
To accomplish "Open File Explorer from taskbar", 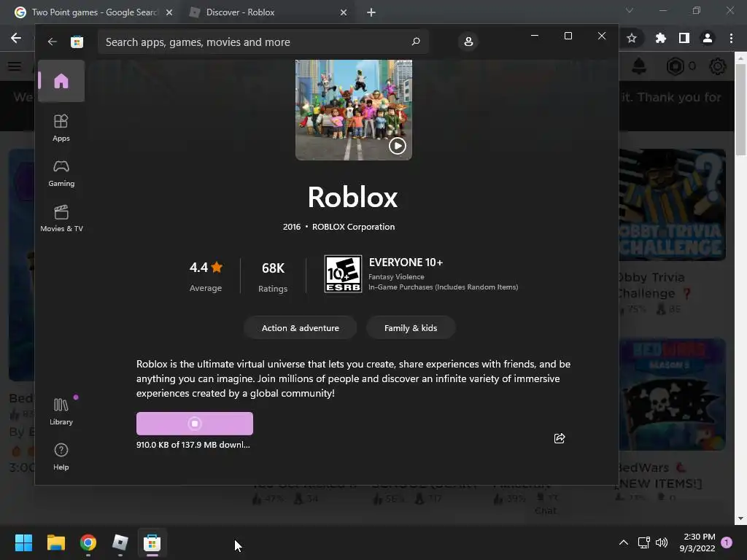I will [x=55, y=542].
